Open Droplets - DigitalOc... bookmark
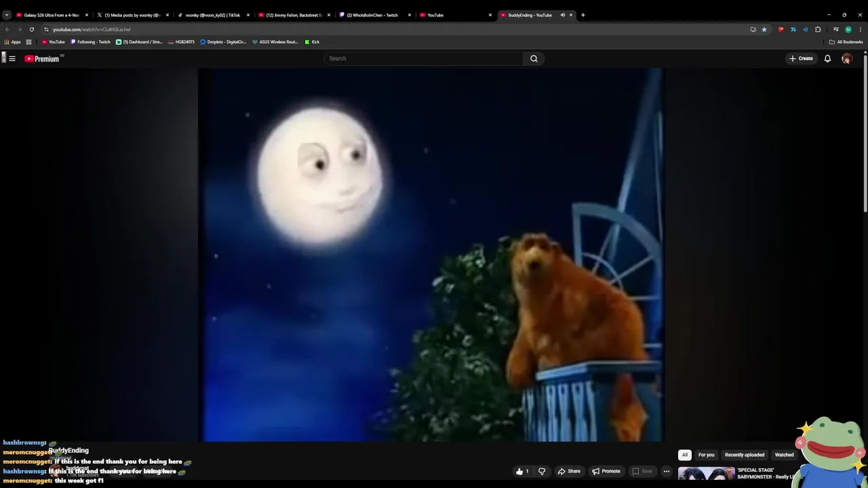Screen dimensions: 868x488 (223, 42)
